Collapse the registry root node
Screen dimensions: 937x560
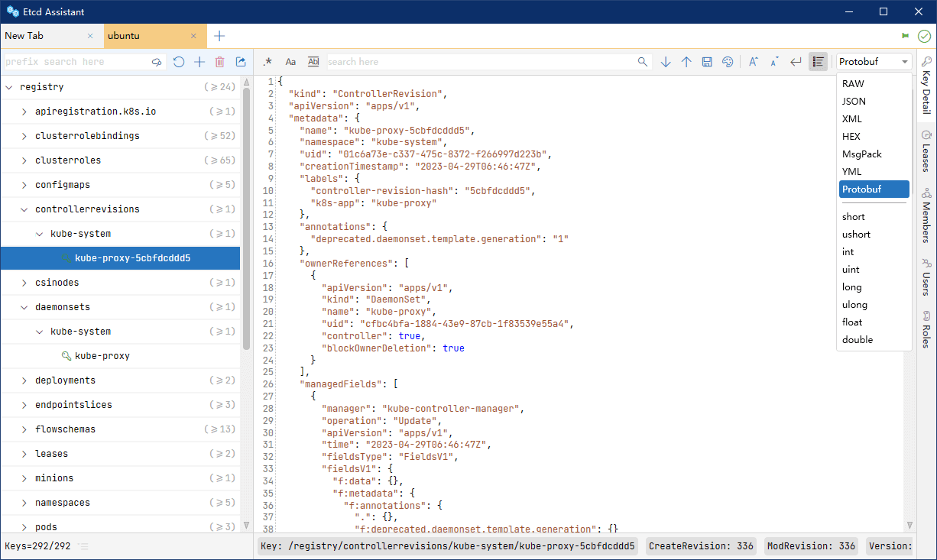pyautogui.click(x=9, y=87)
